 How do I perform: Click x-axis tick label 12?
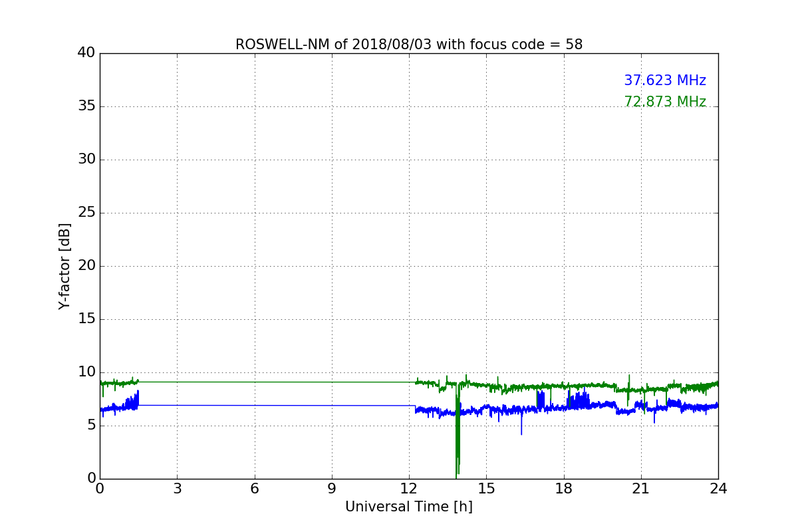(409, 489)
